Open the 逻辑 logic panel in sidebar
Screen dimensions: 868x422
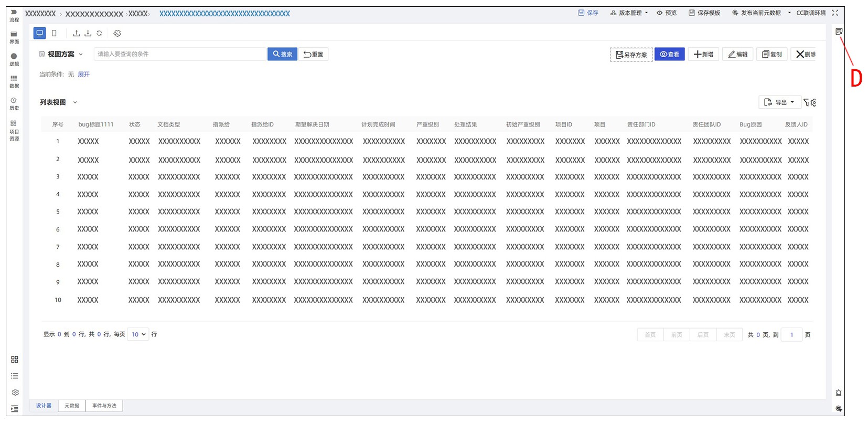[14, 59]
